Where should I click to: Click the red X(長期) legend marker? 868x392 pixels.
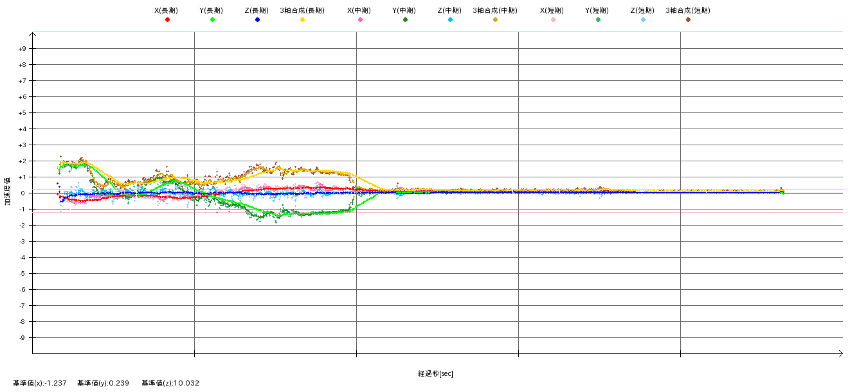(x=167, y=20)
